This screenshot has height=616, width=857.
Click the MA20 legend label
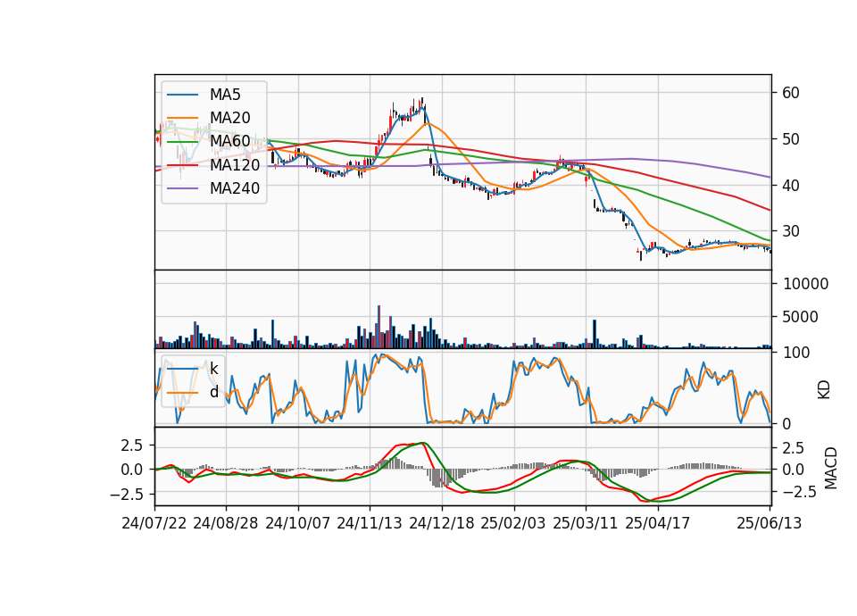pos(230,118)
